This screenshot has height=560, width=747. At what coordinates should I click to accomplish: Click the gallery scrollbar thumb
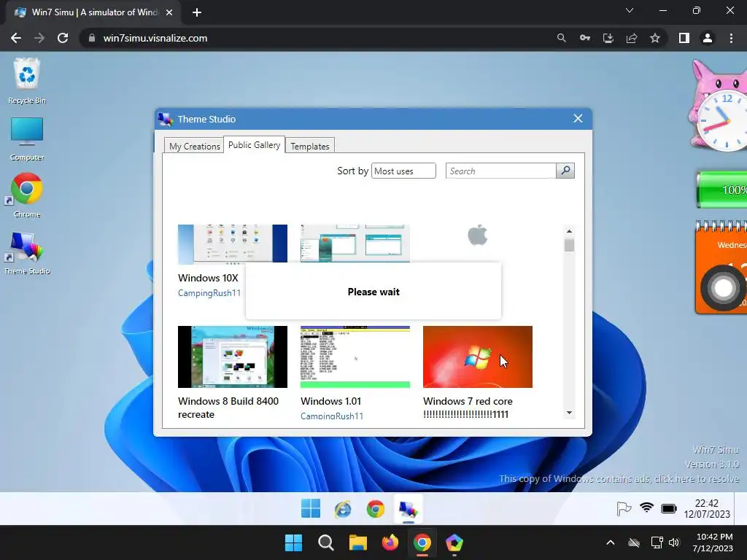(569, 245)
